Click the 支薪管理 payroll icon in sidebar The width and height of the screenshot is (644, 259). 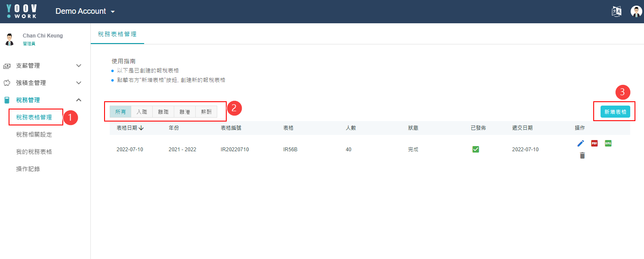pos(7,66)
